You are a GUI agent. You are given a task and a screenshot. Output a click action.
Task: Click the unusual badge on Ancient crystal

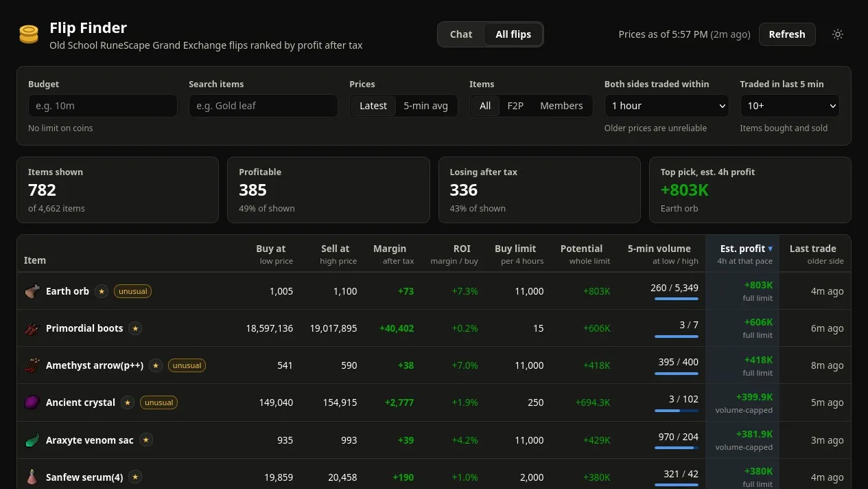159,402
